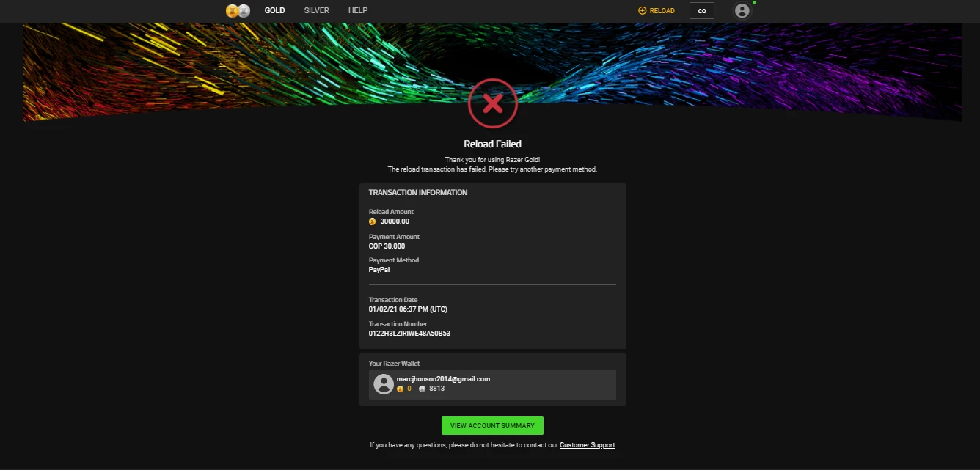
Task: Click the gold coin icon showing 0 balance
Action: coord(400,389)
